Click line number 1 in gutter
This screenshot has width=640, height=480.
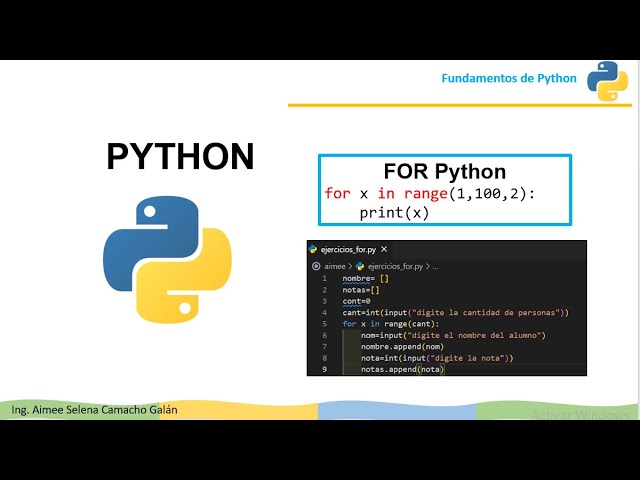[324, 278]
